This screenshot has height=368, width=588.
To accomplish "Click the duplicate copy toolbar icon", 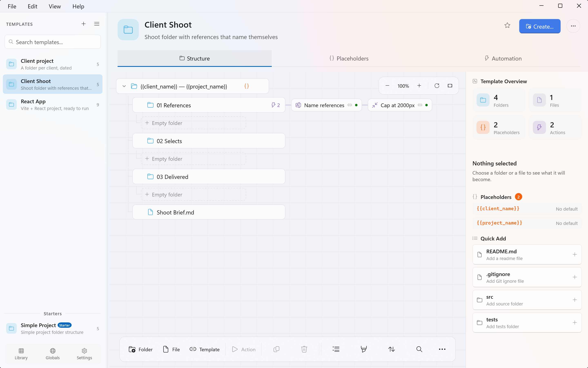I will click(276, 349).
